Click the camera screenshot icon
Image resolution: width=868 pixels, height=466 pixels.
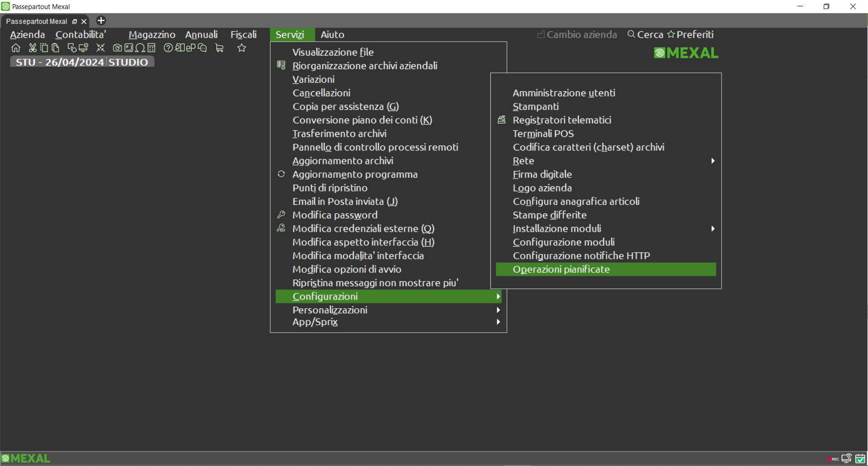[117, 48]
